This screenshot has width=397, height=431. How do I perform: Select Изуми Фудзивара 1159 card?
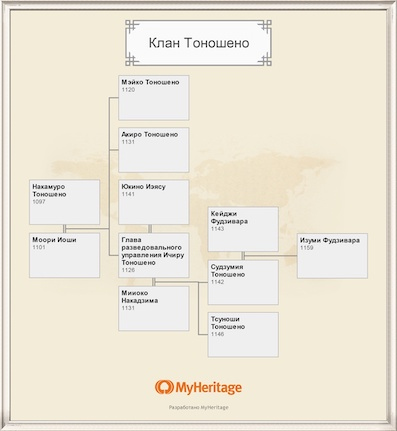(332, 256)
